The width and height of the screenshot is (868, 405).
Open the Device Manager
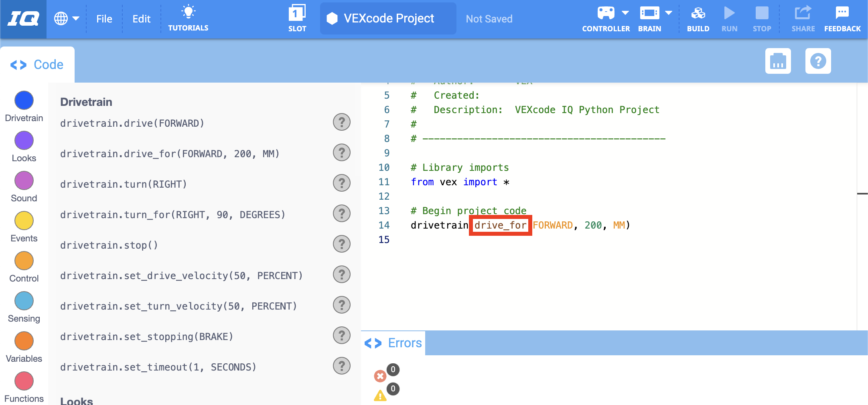[778, 61]
